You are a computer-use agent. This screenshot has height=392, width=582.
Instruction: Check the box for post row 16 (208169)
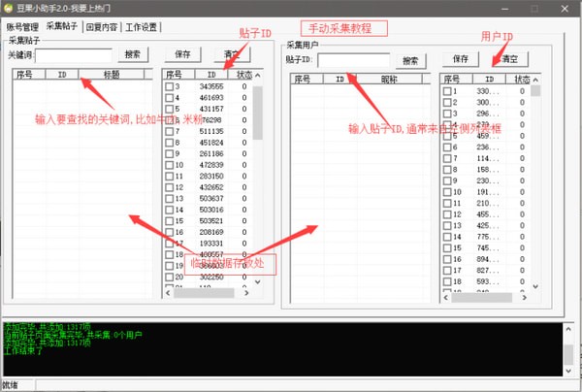[169, 232]
